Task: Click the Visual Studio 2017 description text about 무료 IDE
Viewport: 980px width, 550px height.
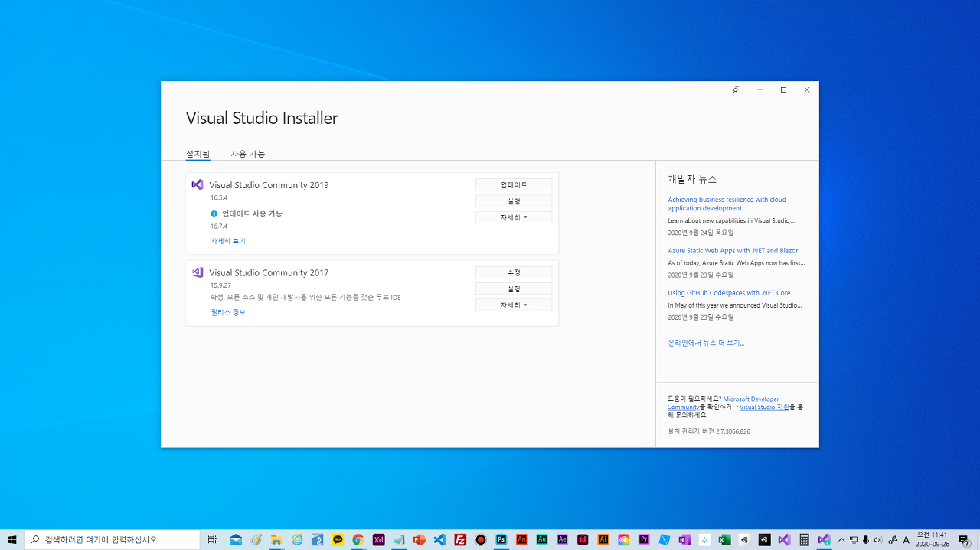Action: pyautogui.click(x=305, y=297)
